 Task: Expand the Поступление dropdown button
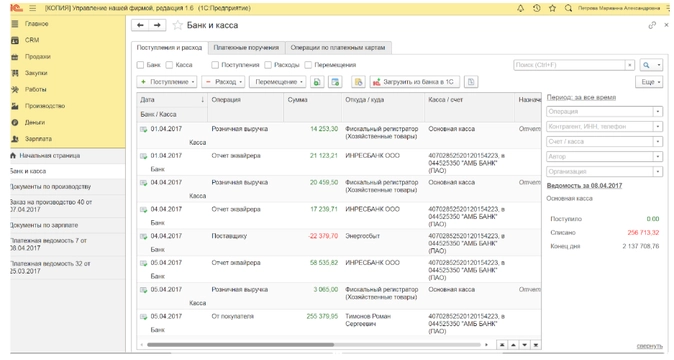click(x=167, y=82)
